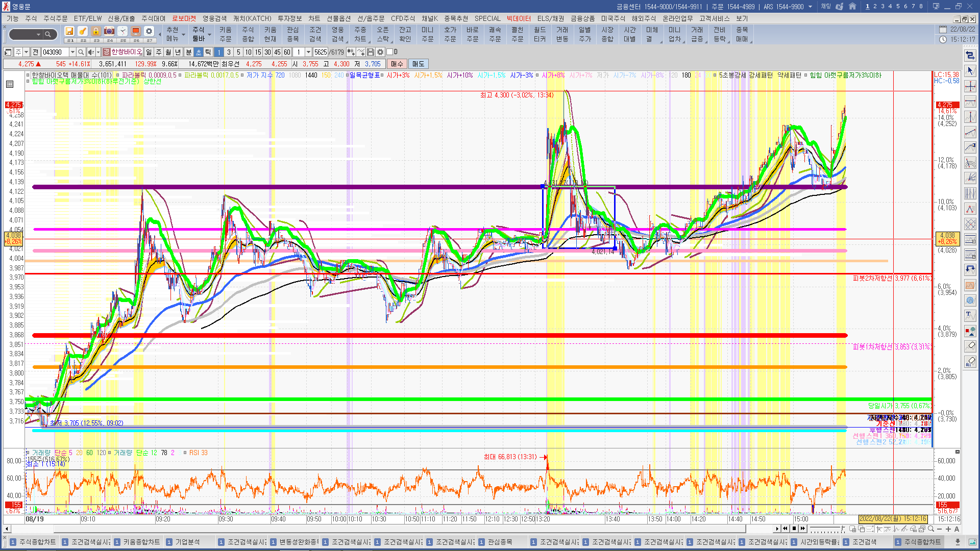Open the 빅데이터 menu

click(519, 18)
